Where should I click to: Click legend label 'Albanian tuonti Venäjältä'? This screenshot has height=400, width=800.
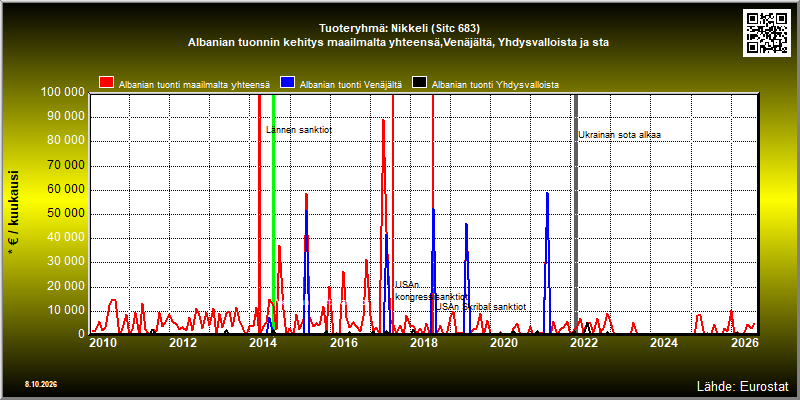(351, 85)
